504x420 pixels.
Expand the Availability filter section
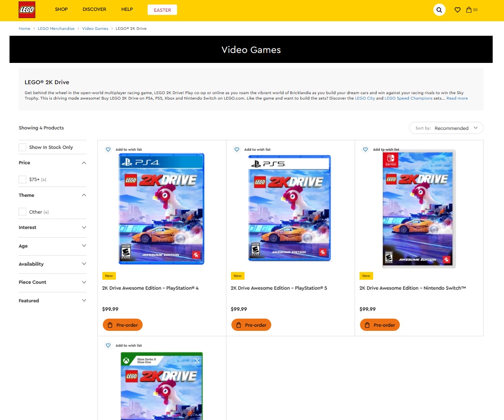[53, 264]
